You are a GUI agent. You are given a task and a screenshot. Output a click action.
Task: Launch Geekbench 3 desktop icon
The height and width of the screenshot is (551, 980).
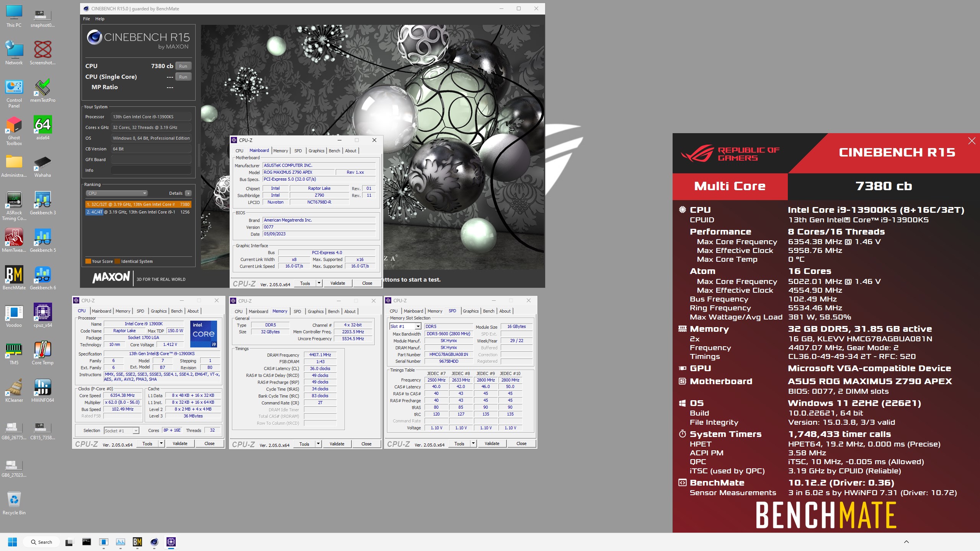42,203
